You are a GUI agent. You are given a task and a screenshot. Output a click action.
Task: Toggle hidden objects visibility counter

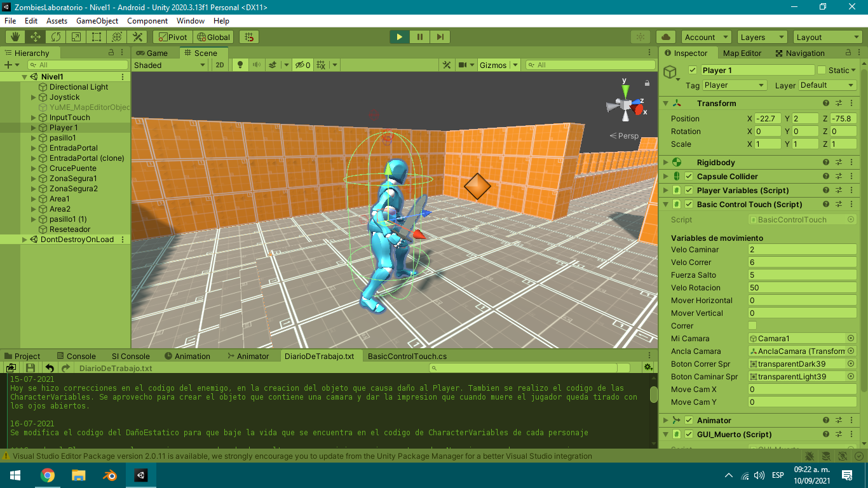tap(303, 65)
